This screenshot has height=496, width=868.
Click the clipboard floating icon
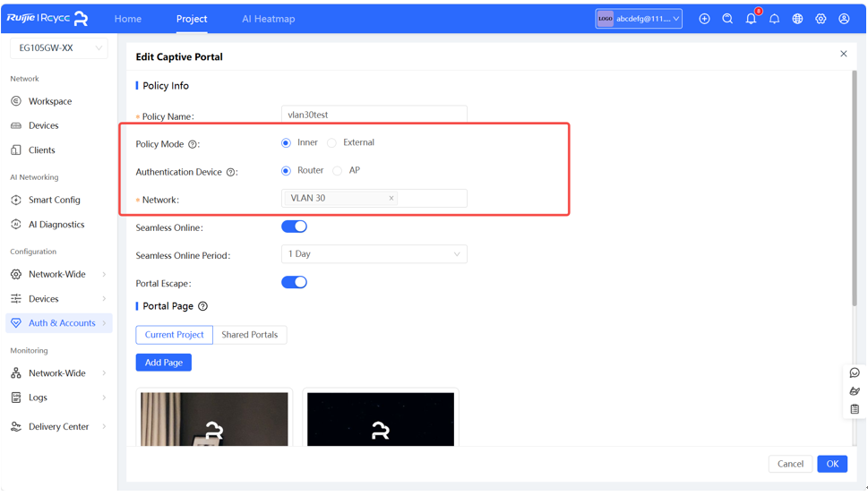click(855, 409)
